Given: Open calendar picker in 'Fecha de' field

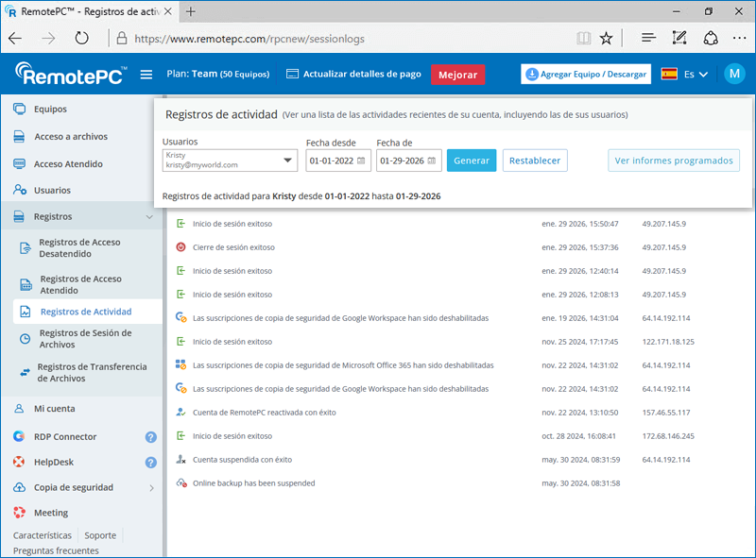Looking at the screenshot, I should point(433,161).
